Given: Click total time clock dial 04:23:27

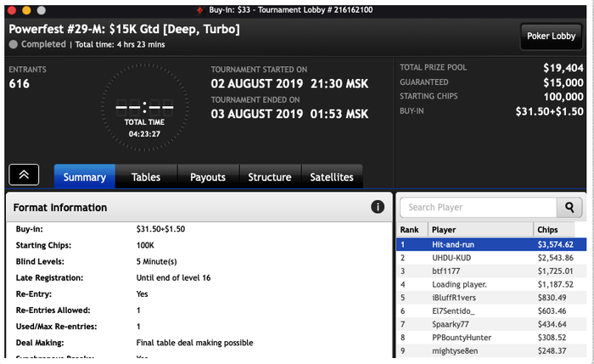Looking at the screenshot, I should (144, 108).
